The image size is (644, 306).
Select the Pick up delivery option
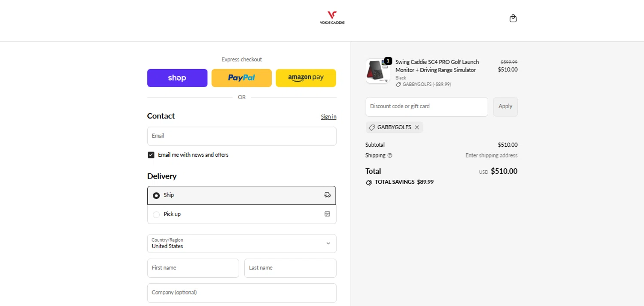242,214
